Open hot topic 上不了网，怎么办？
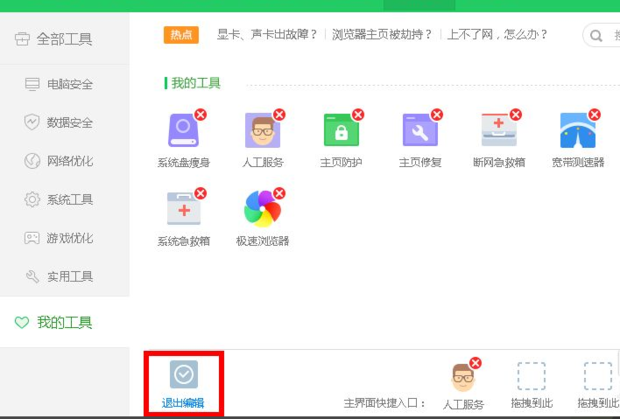 [x=497, y=35]
